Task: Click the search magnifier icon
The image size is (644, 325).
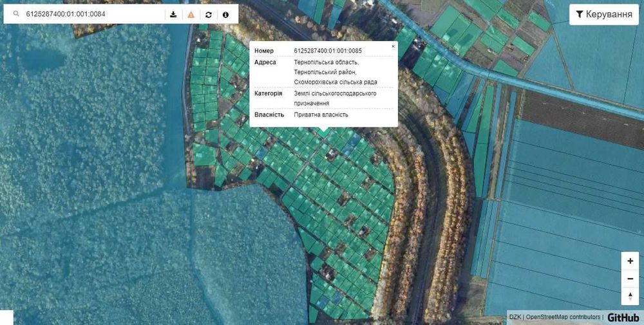Action: pyautogui.click(x=16, y=14)
